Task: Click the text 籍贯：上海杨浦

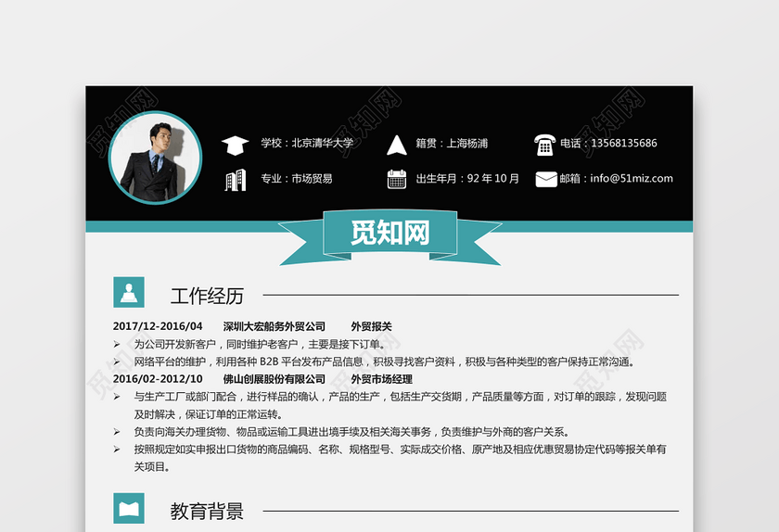Action: (x=452, y=143)
